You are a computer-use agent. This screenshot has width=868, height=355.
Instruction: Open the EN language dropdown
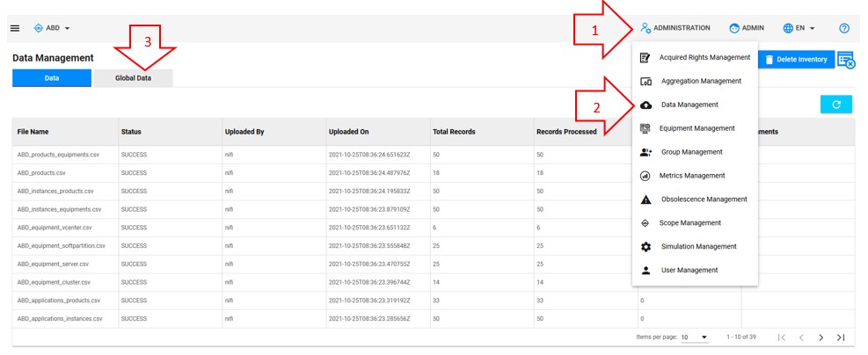799,28
